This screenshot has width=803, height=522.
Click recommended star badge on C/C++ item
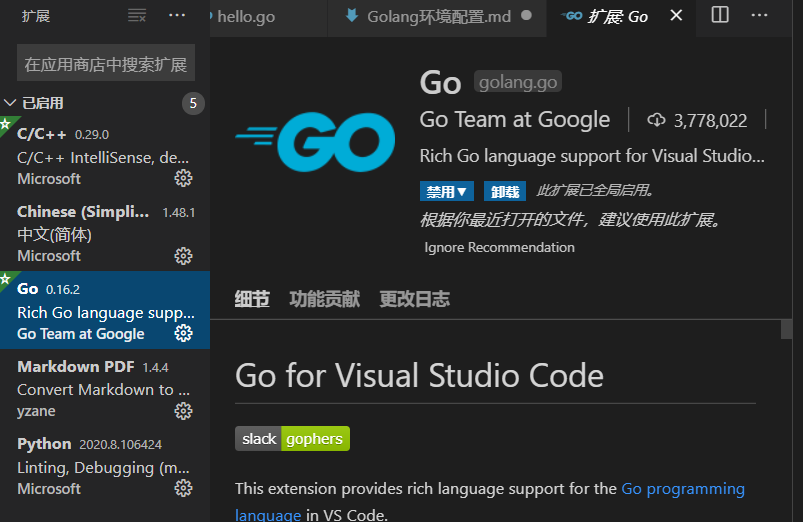coord(6,124)
